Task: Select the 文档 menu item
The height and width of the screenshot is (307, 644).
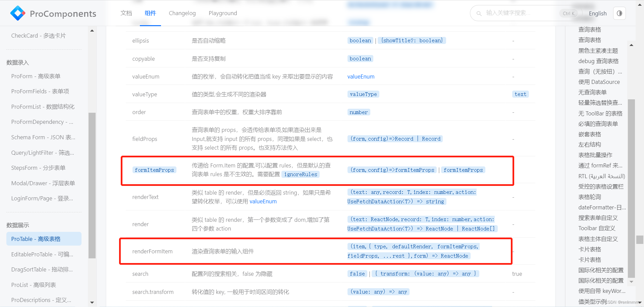Action: click(x=126, y=13)
